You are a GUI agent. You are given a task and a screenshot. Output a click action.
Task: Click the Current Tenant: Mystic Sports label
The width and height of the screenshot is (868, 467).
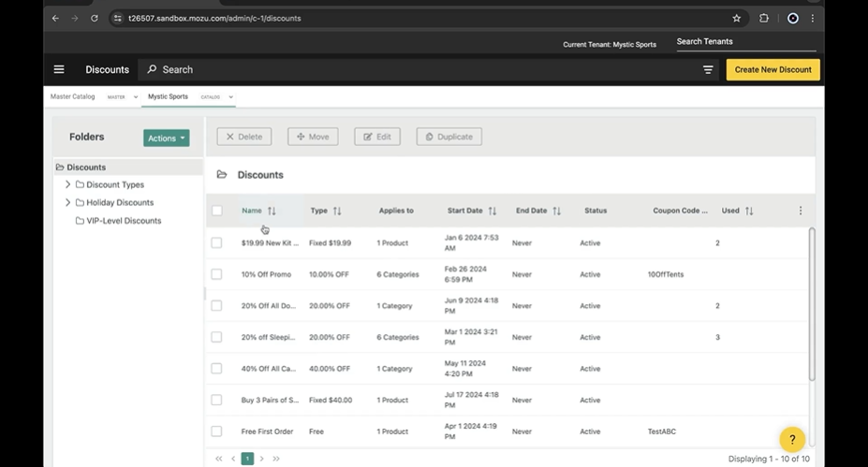pos(610,45)
